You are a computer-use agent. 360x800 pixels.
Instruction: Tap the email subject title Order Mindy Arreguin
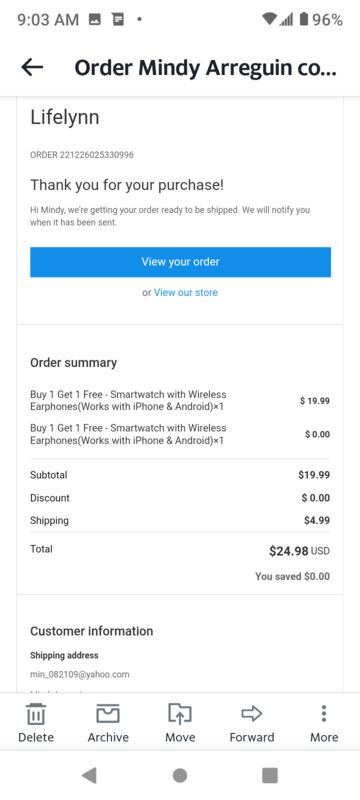click(x=205, y=67)
